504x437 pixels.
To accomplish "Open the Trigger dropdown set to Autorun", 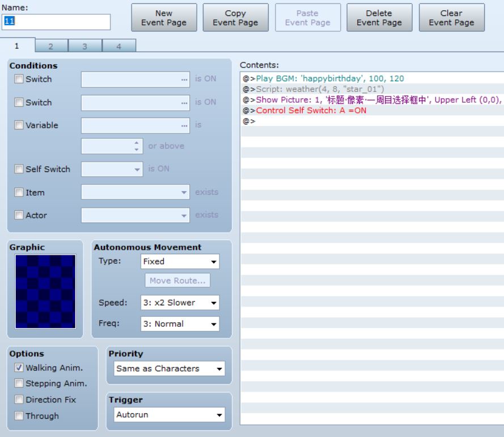I will 170,414.
